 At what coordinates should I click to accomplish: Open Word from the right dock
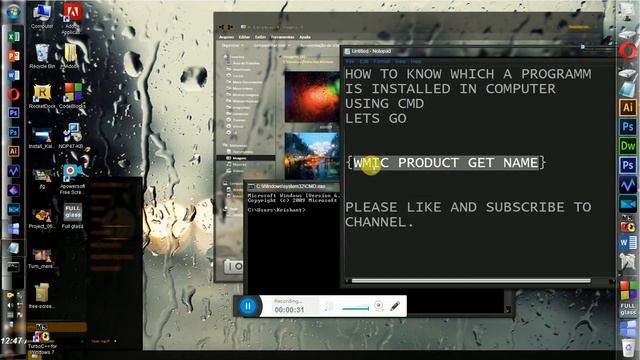pos(628,243)
